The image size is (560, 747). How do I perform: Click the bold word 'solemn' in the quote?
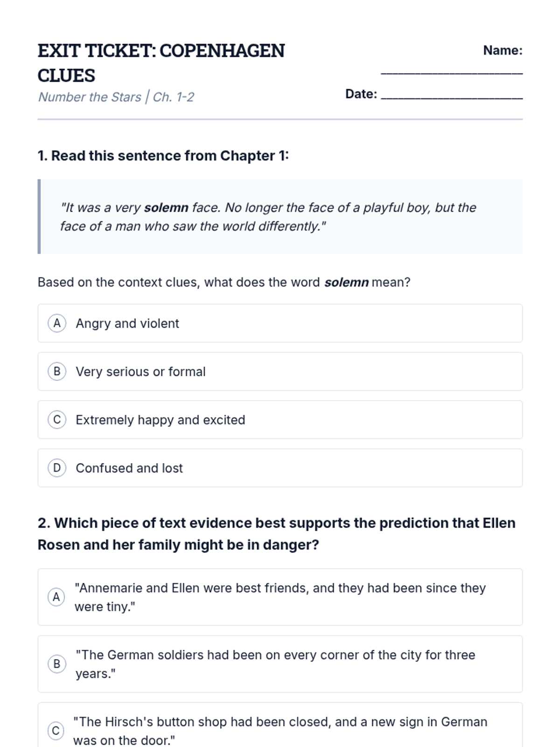coord(166,207)
